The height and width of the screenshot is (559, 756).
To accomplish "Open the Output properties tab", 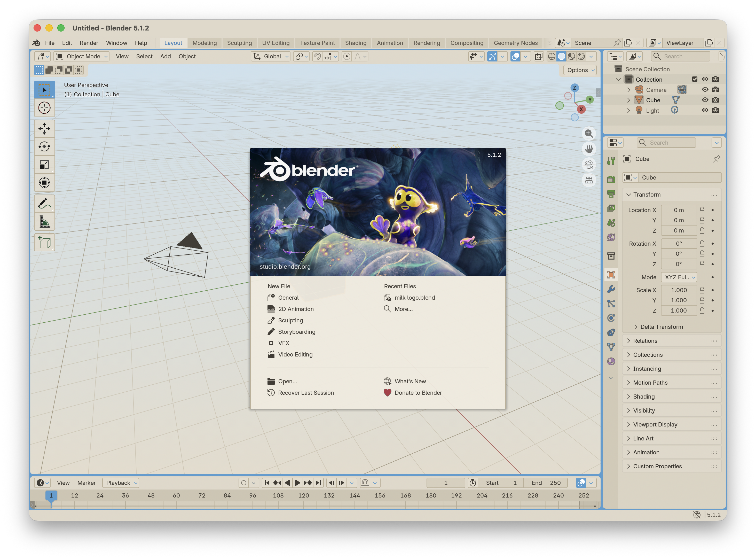I will coord(611,194).
